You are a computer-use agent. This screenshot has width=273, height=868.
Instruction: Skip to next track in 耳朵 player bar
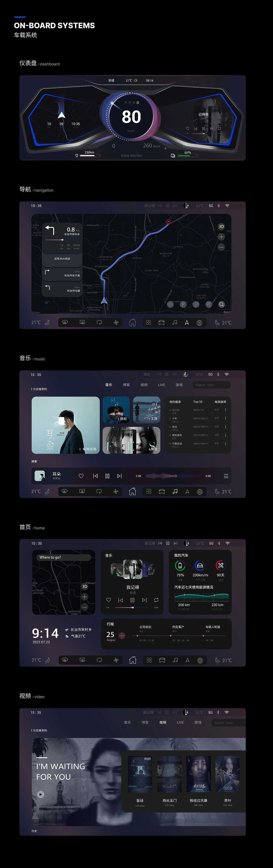(119, 476)
